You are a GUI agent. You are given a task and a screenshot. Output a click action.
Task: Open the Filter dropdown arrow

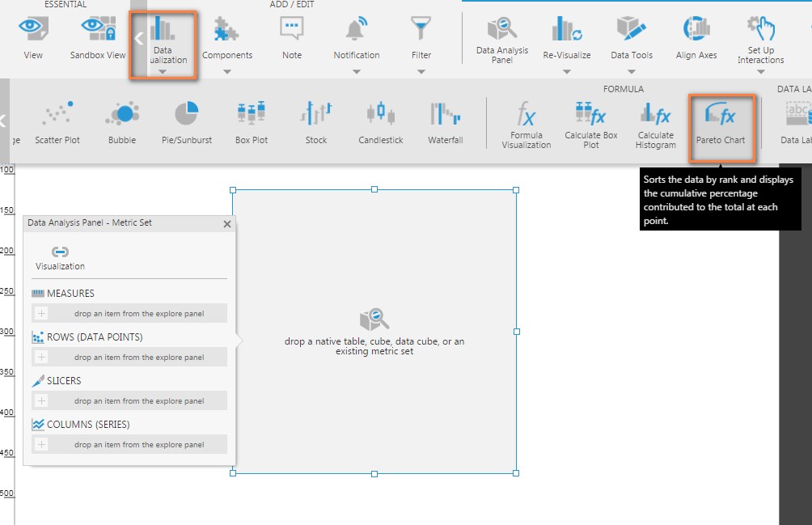pyautogui.click(x=421, y=72)
